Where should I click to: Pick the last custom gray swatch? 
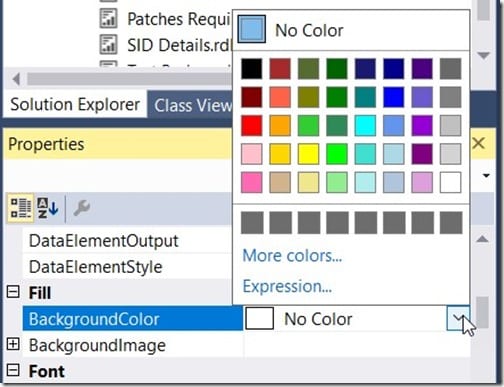pos(451,223)
